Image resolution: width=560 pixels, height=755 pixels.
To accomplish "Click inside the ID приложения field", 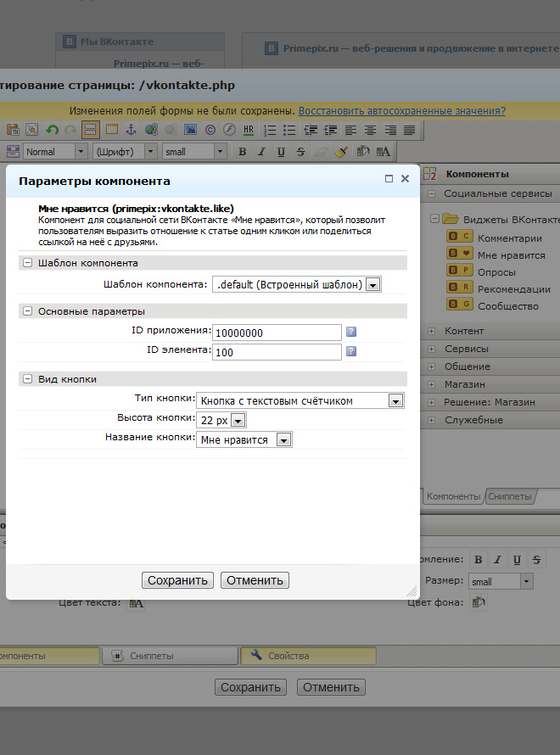I will [x=277, y=333].
